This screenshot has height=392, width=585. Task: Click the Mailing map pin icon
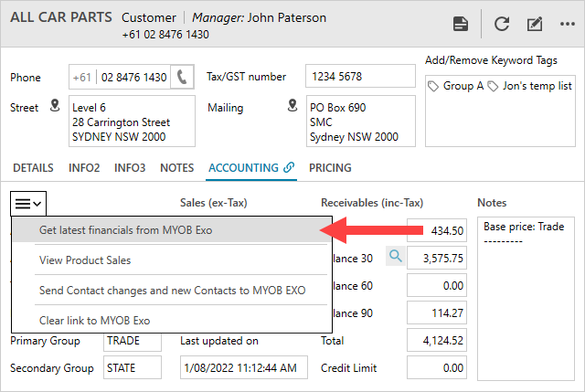pyautogui.click(x=292, y=106)
